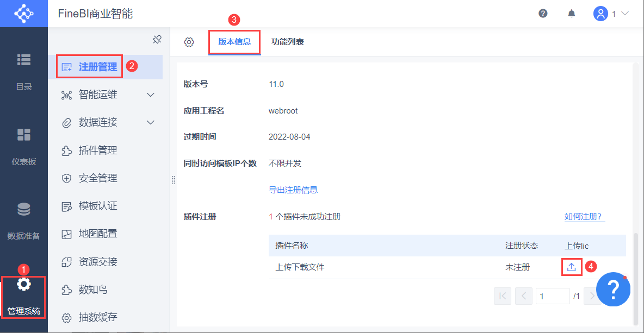The width and height of the screenshot is (644, 333).
Task: Click the 导出注册信息 link
Action: [293, 190]
